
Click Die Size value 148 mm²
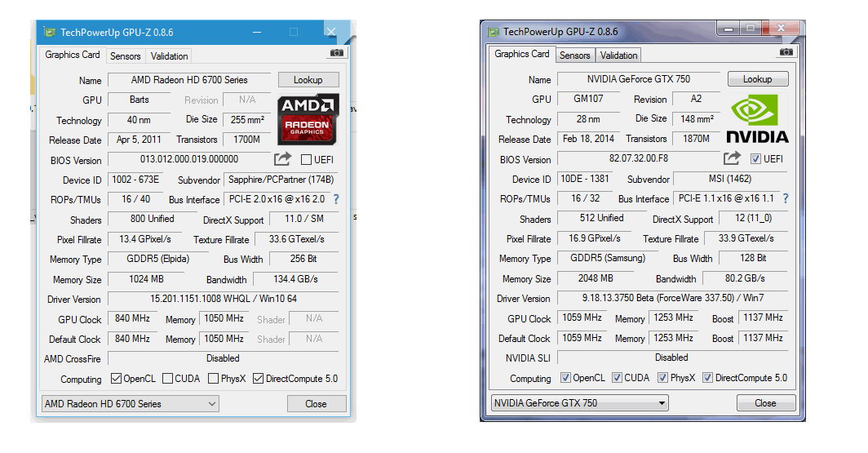pos(697,118)
